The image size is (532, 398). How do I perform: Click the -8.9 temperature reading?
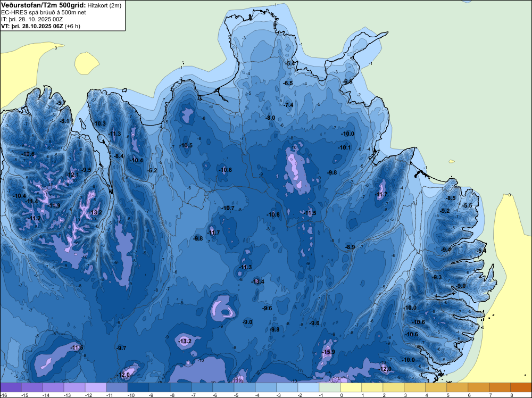click(350, 247)
